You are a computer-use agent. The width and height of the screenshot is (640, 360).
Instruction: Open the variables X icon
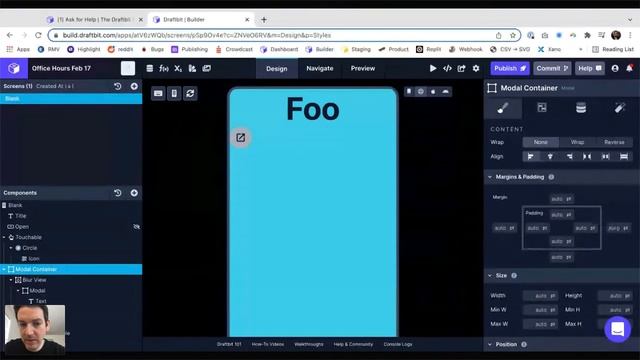point(178,69)
